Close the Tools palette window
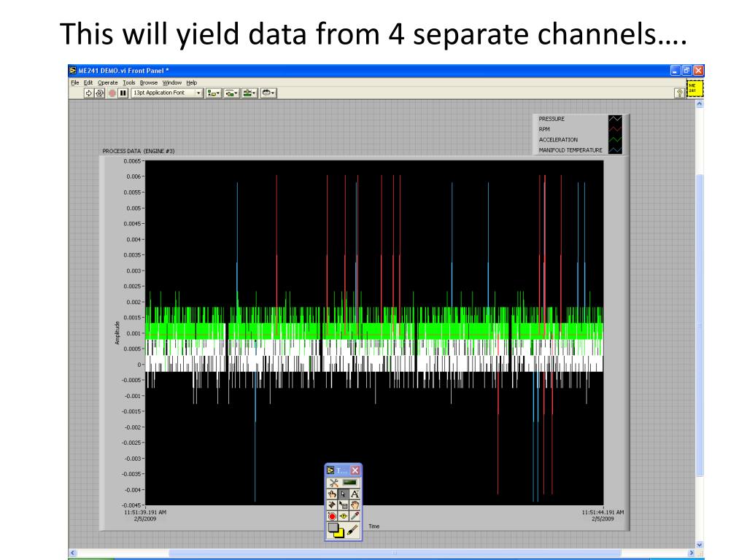This screenshot has height=560, width=747. click(355, 470)
